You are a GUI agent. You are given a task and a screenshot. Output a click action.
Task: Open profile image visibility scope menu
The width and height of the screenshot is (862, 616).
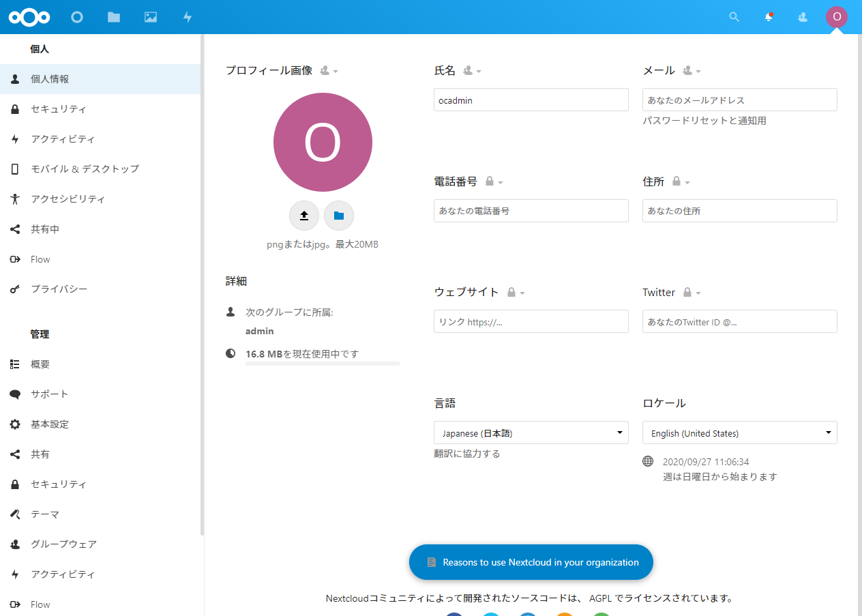tap(329, 70)
